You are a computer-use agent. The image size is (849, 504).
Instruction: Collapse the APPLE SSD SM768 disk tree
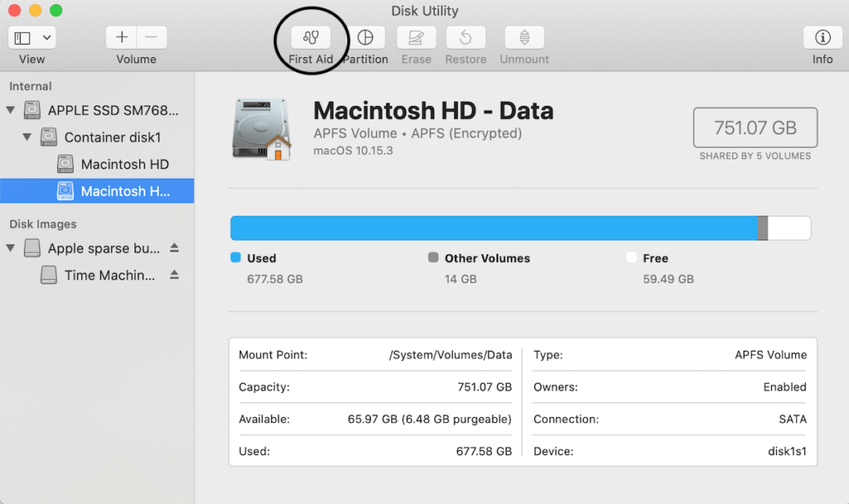[10, 110]
